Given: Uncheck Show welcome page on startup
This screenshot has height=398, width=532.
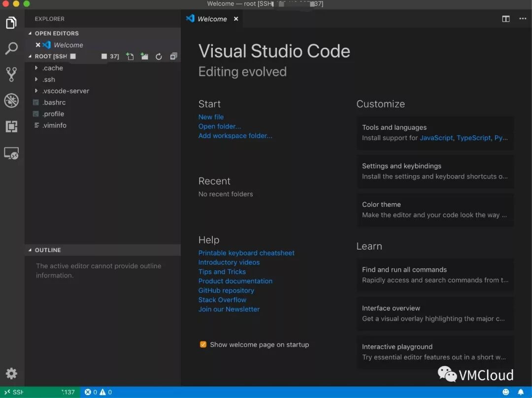Looking at the screenshot, I should point(203,344).
